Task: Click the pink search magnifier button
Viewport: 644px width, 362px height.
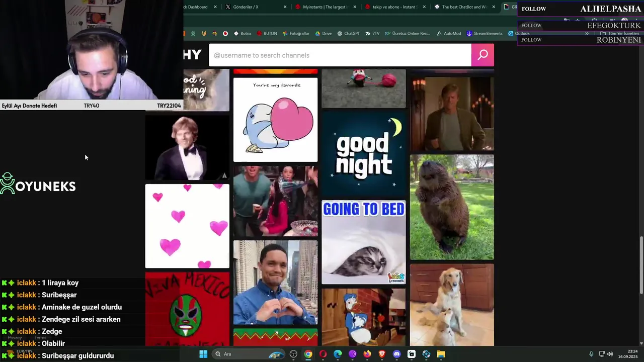Action: pyautogui.click(x=482, y=55)
